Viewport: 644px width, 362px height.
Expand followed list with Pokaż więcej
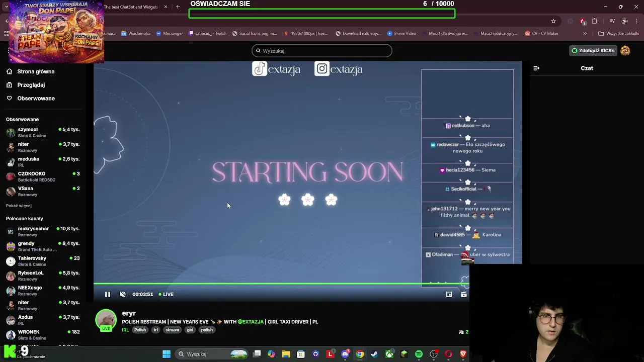point(19,206)
